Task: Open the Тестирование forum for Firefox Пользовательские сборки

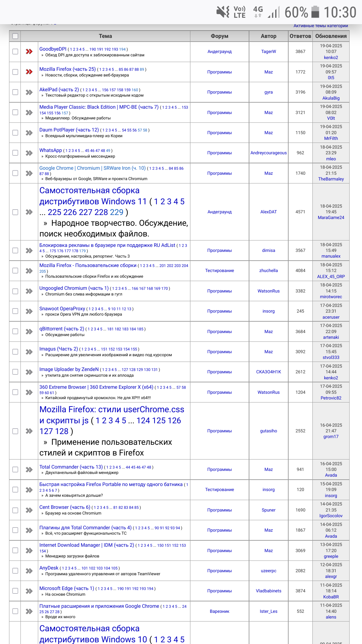Action: coord(220,271)
